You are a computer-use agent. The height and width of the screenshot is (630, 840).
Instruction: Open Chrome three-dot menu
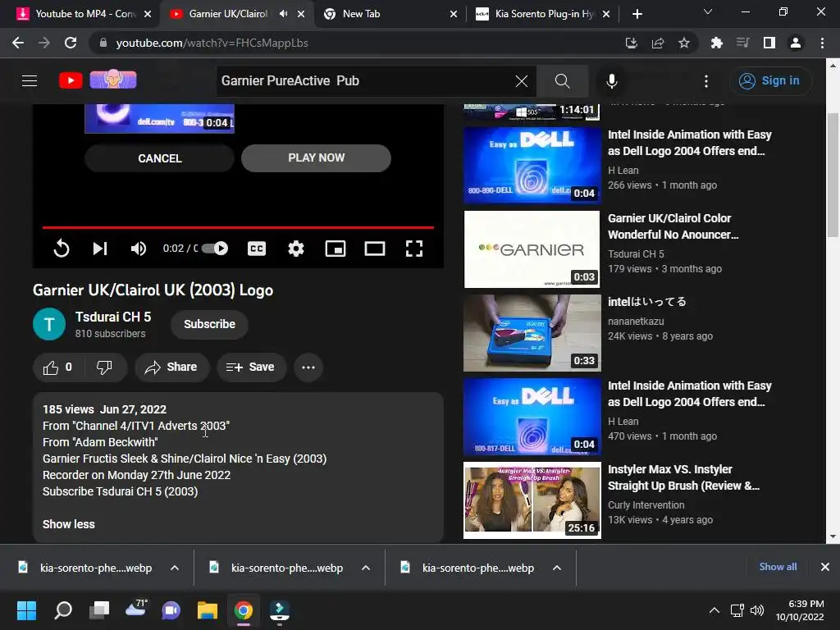click(x=822, y=43)
